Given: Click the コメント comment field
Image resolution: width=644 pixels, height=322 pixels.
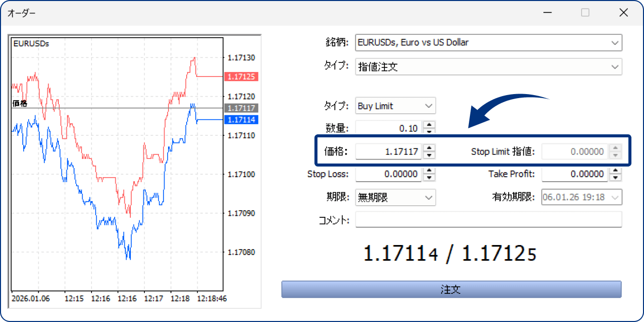Looking at the screenshot, I should tap(489, 220).
